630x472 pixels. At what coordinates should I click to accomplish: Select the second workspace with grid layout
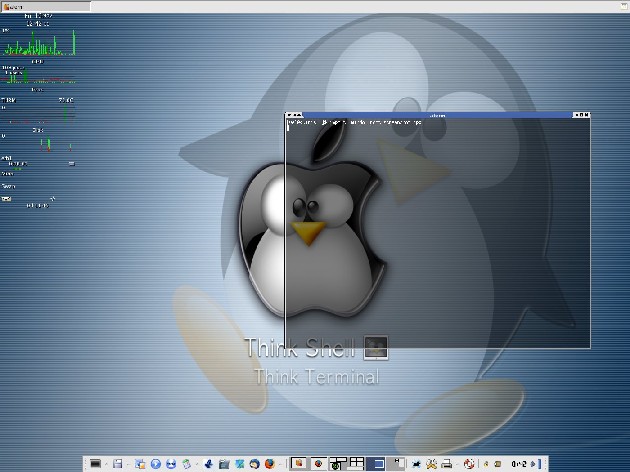[356, 464]
